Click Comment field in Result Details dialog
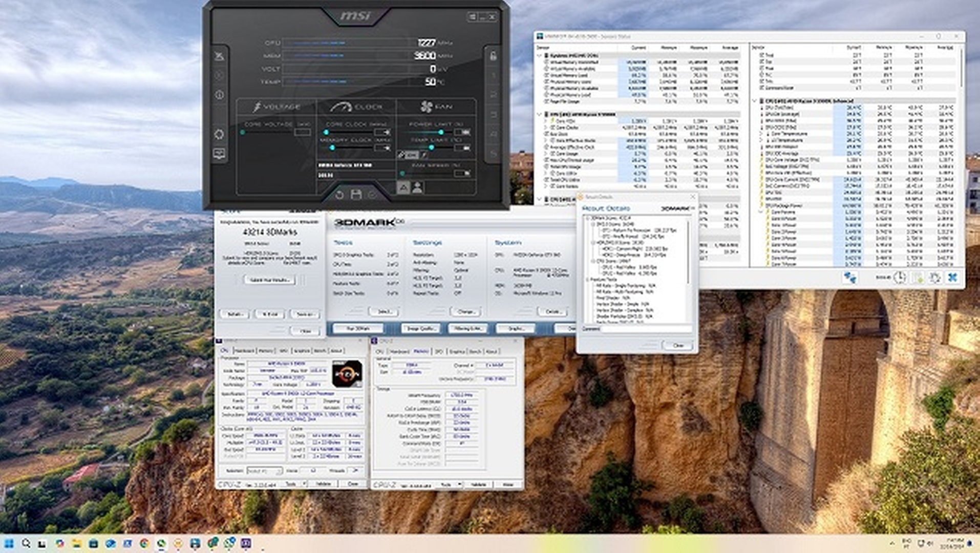The height and width of the screenshot is (553, 980). [646, 329]
